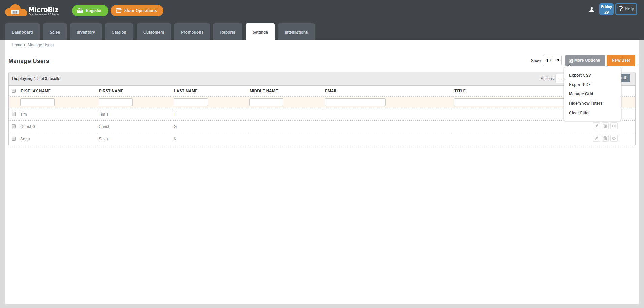Viewport: 644px width, 308px height.
Task: Go to the Inventory tab
Action: pyautogui.click(x=86, y=32)
